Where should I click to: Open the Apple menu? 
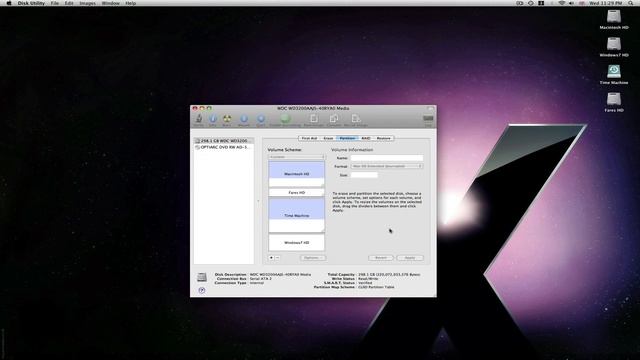pyautogui.click(x=9, y=3)
